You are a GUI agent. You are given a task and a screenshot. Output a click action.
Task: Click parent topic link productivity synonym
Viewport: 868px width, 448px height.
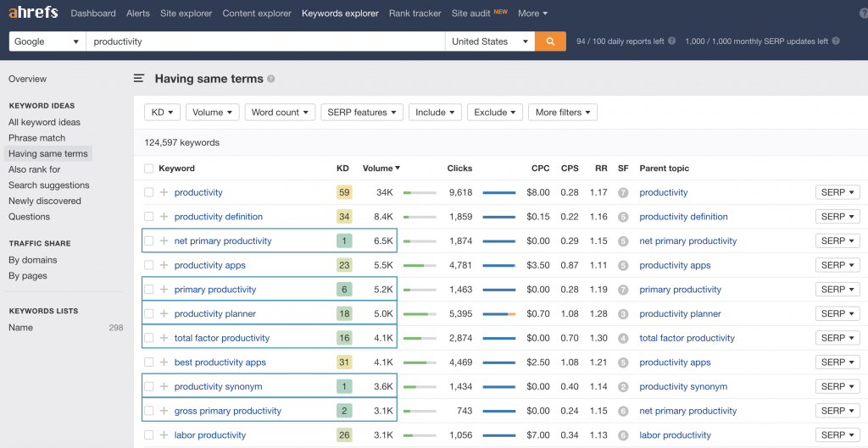point(682,387)
